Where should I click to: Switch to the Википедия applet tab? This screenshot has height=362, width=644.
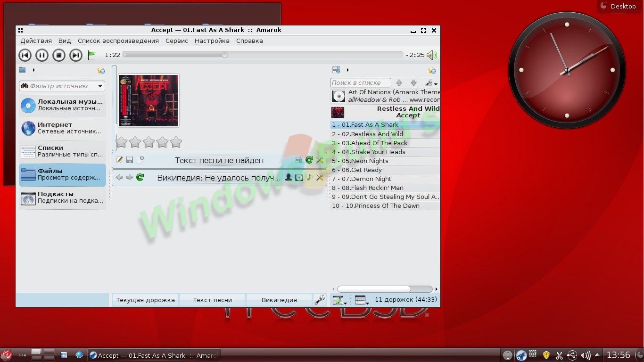(279, 300)
